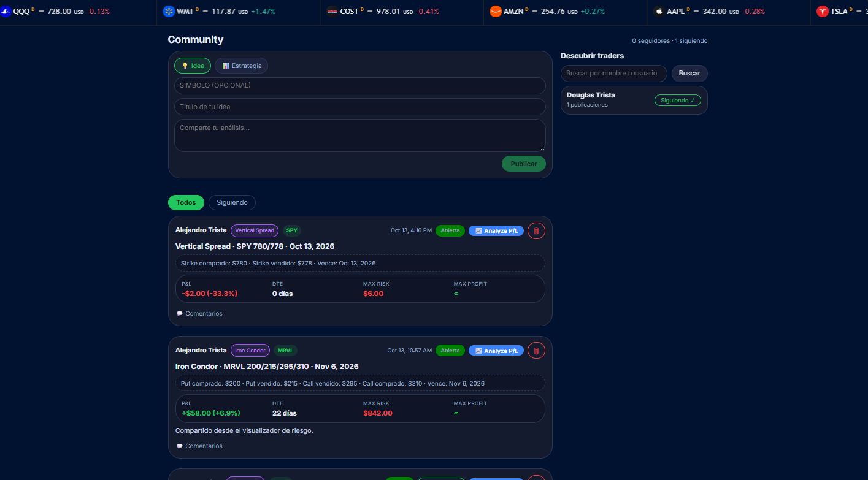Show the Todos feed tab

[x=186, y=202]
